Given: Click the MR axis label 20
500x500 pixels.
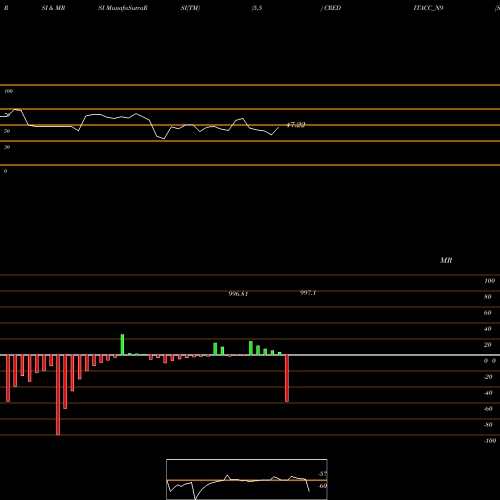Looking at the screenshot, I should [x=488, y=345].
